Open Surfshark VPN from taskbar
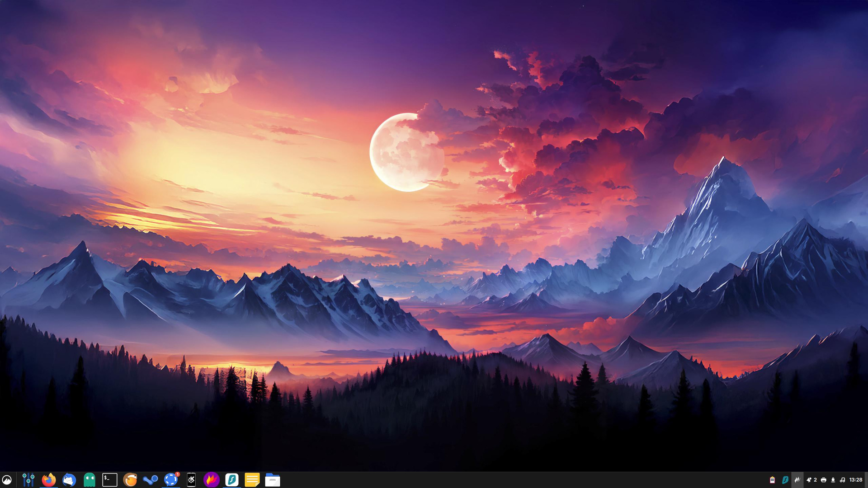The width and height of the screenshot is (868, 488). pos(231,479)
